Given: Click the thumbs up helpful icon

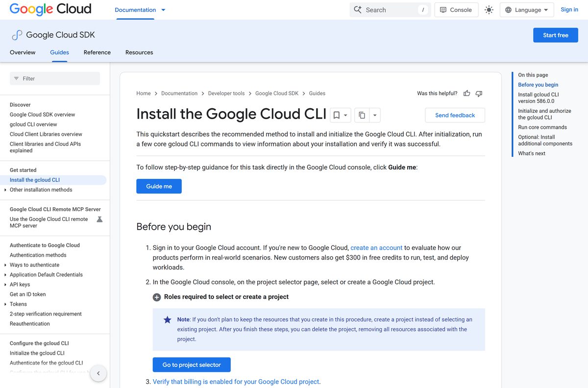Looking at the screenshot, I should click(x=466, y=93).
